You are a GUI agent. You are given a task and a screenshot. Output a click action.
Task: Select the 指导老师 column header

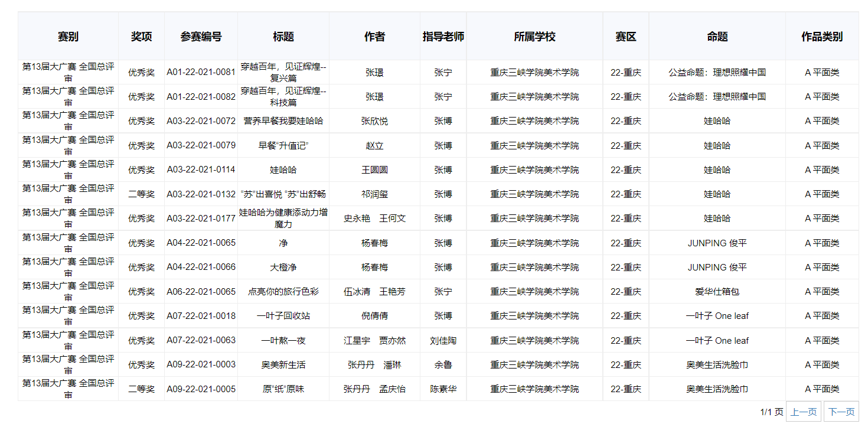(443, 37)
